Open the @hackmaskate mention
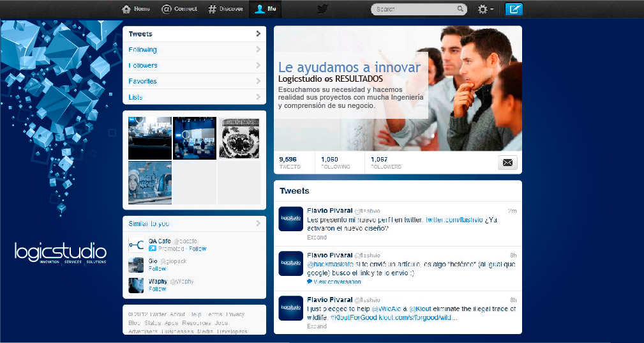This screenshot has width=644, height=343. 331,264
